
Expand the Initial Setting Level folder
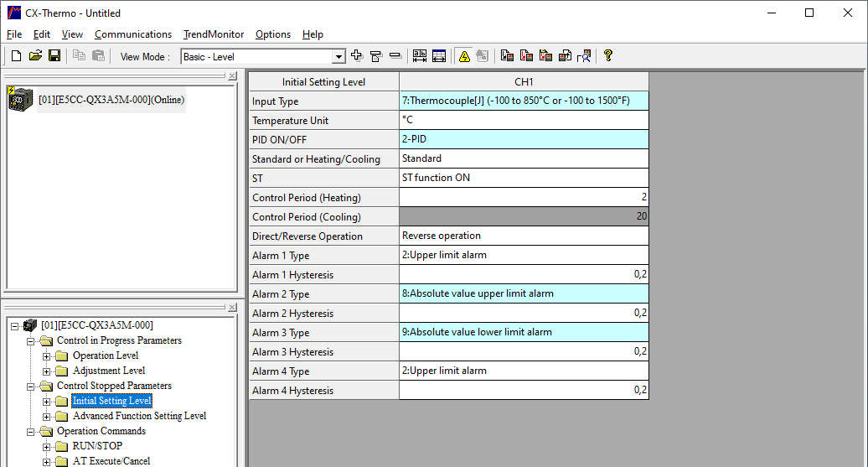[x=47, y=402]
